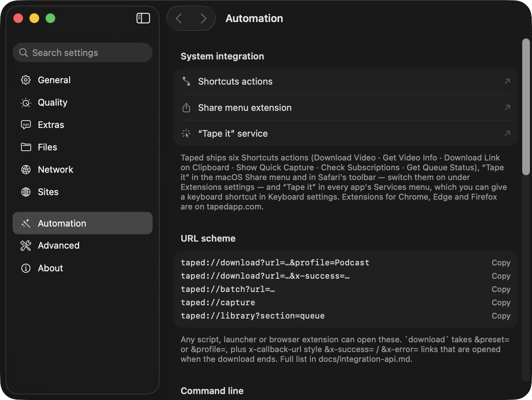
Task: Click the search magnifier icon
Action: click(x=23, y=52)
